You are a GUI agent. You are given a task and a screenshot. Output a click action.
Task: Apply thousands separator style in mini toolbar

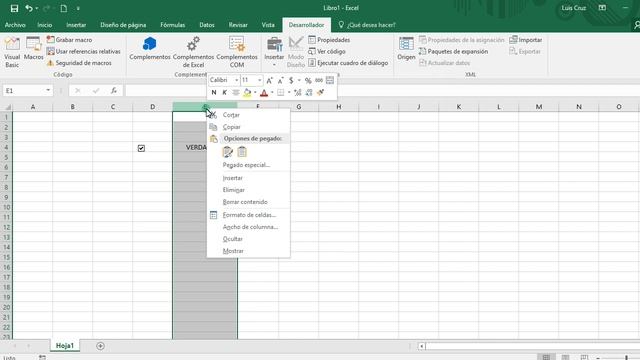[x=319, y=80]
